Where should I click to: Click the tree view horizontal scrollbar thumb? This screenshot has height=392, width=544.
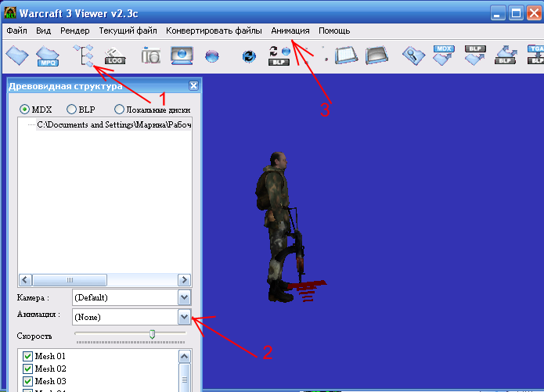(x=70, y=279)
